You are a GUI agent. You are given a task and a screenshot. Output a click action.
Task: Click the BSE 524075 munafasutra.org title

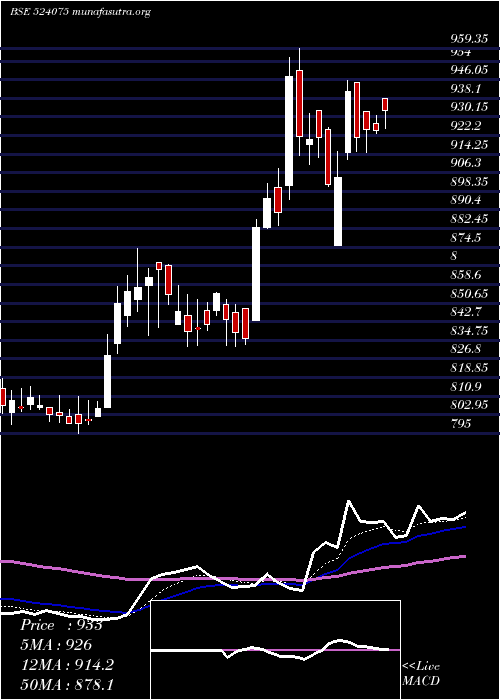coord(80,12)
